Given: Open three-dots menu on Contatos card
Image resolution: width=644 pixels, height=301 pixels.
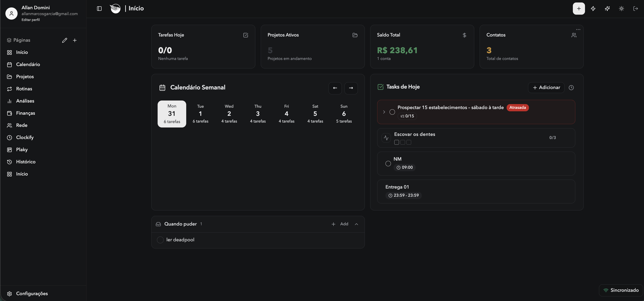Looking at the screenshot, I should click(578, 30).
